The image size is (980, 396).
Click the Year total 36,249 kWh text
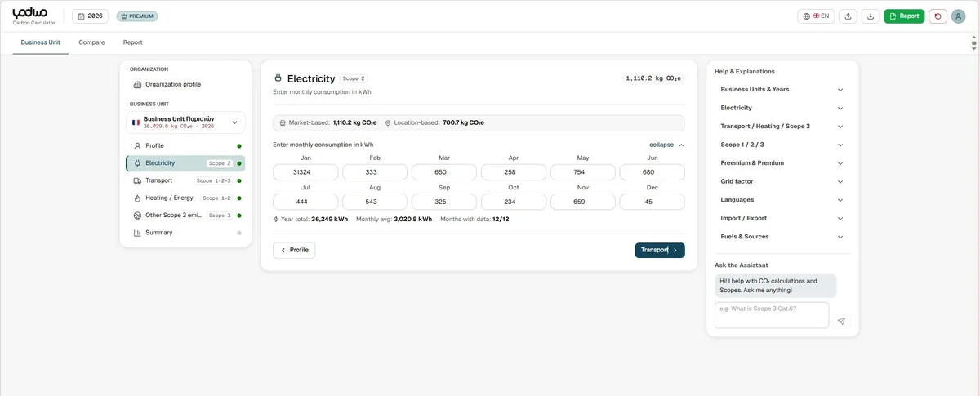pyautogui.click(x=314, y=220)
